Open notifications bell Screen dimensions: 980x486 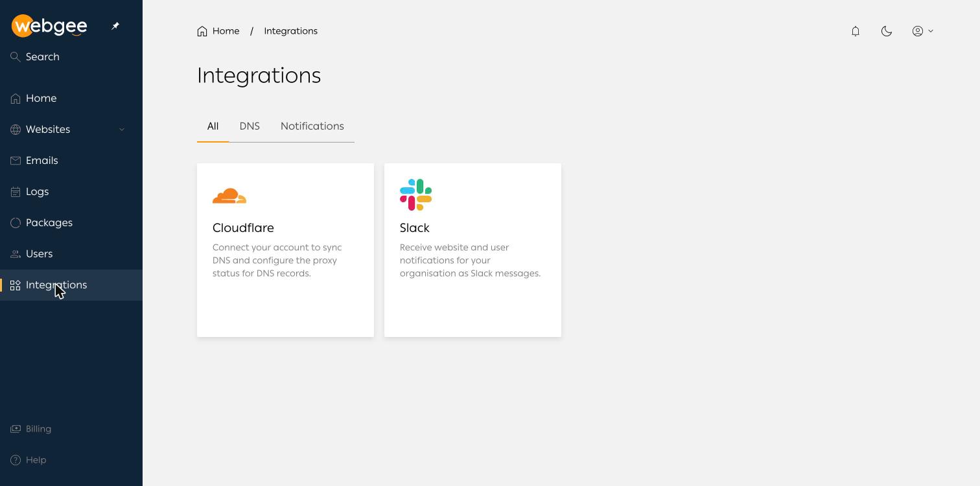(x=856, y=31)
